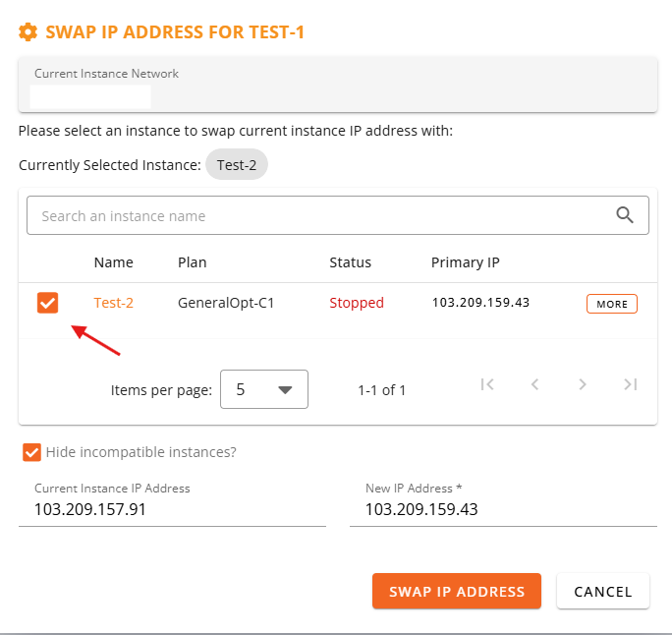Go to the previous page arrow
The width and height of the screenshot is (672, 635).
[534, 384]
